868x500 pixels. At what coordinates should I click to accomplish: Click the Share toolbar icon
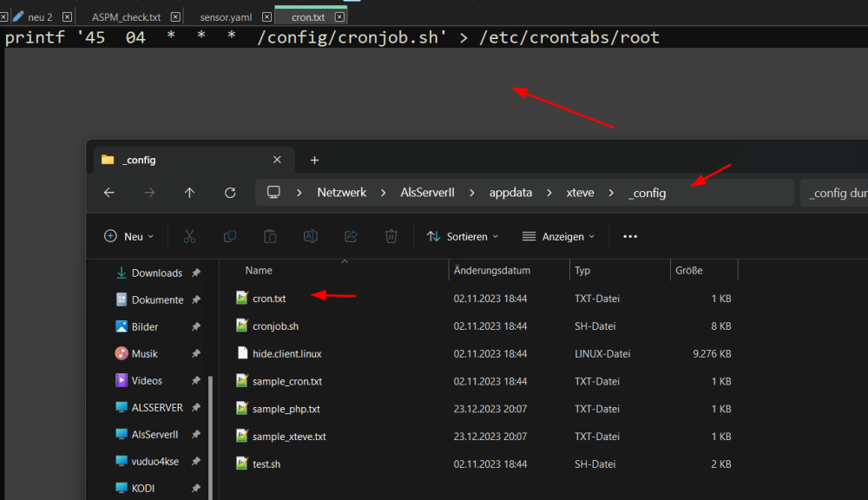click(x=351, y=236)
